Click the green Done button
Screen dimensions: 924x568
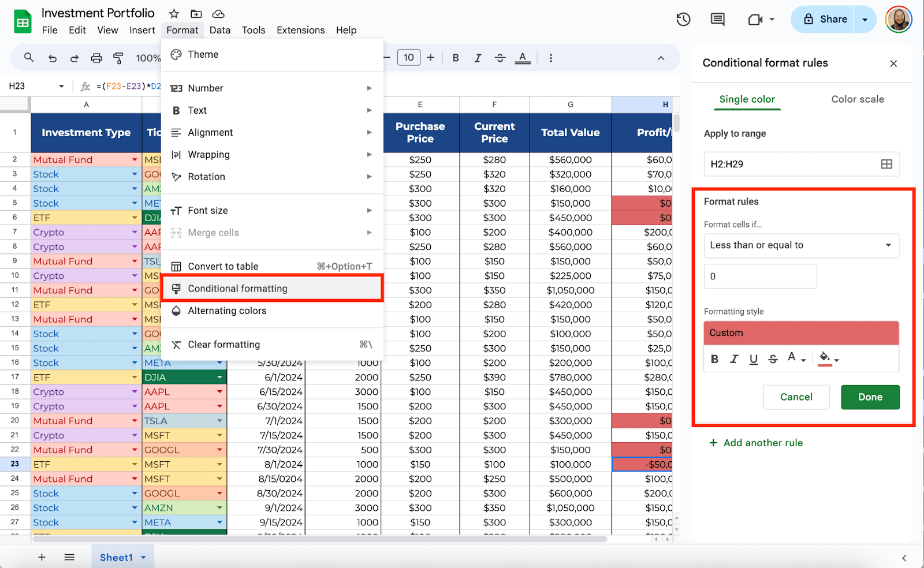tap(870, 397)
